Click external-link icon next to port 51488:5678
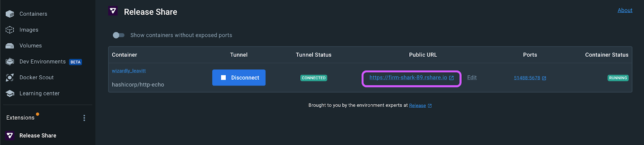Viewport: 644px width, 145px height. pyautogui.click(x=544, y=78)
